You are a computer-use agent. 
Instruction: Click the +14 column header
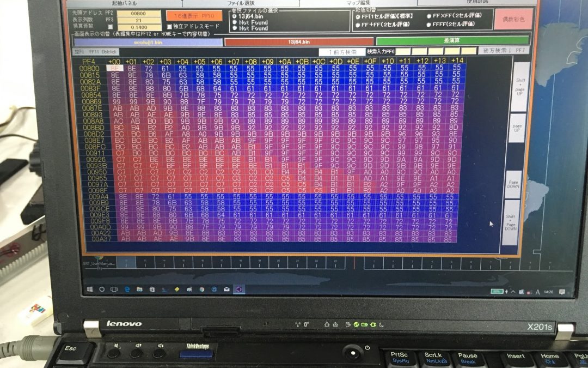457,61
